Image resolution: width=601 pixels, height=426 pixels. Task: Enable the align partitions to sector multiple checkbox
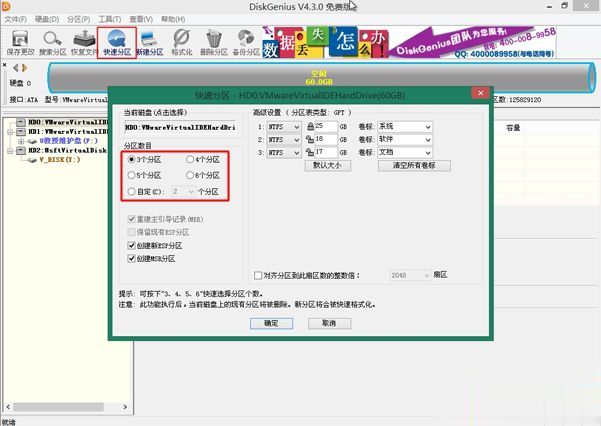[258, 275]
